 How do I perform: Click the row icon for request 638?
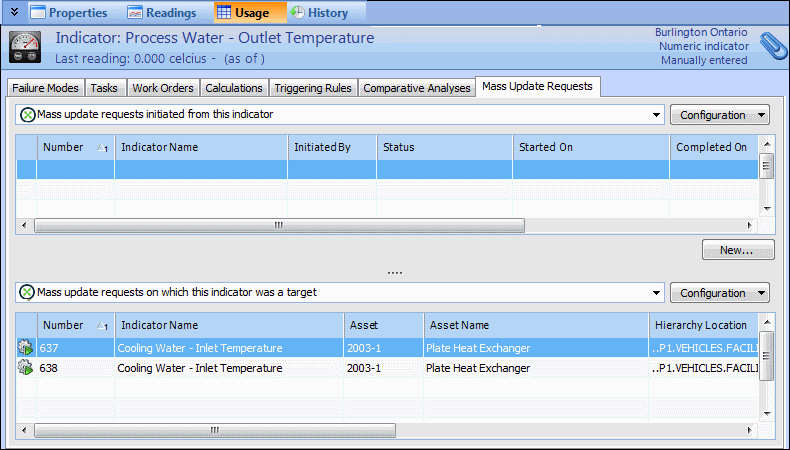25,368
